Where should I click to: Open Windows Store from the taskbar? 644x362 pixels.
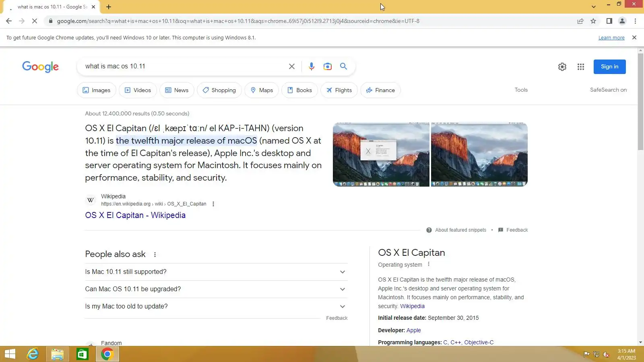(83, 354)
